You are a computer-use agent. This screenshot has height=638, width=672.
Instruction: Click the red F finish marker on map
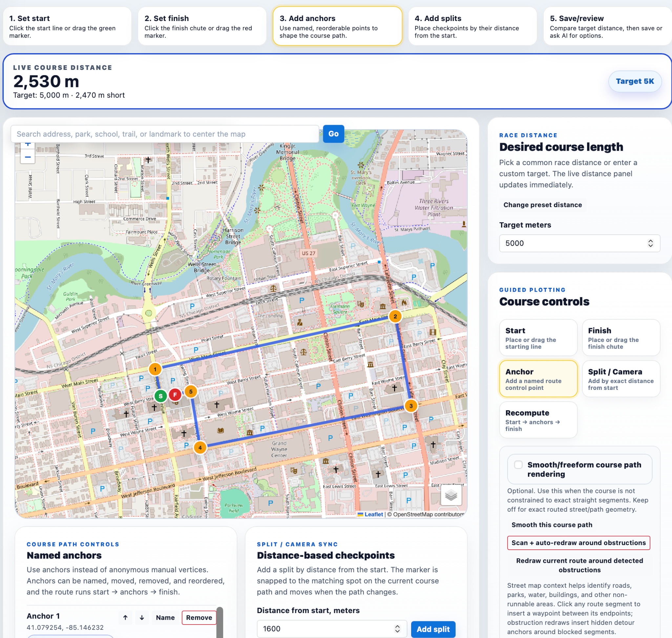tap(175, 395)
